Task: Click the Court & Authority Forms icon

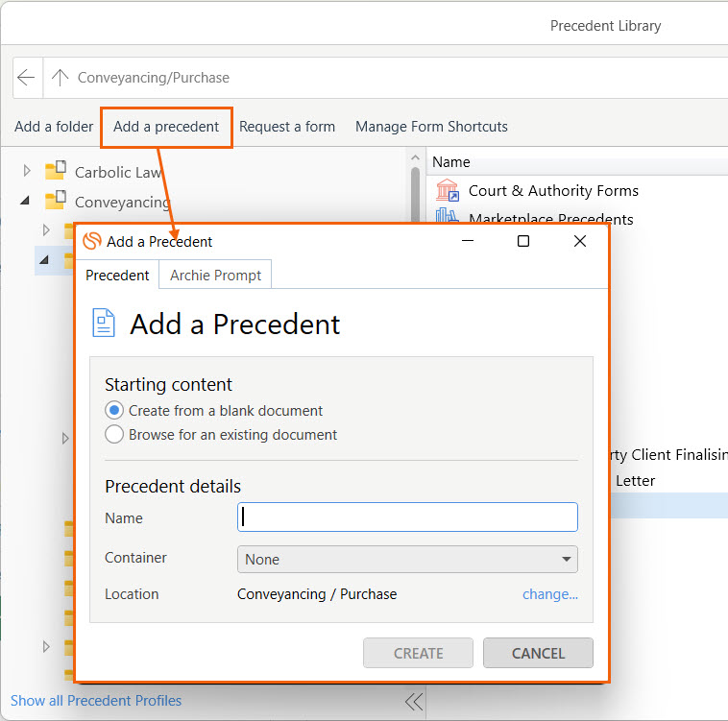Action: (448, 190)
